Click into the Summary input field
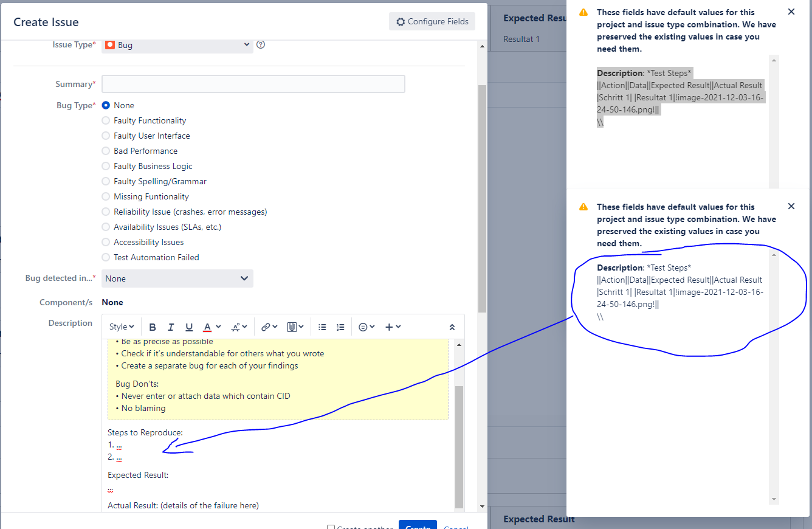 pyautogui.click(x=253, y=84)
